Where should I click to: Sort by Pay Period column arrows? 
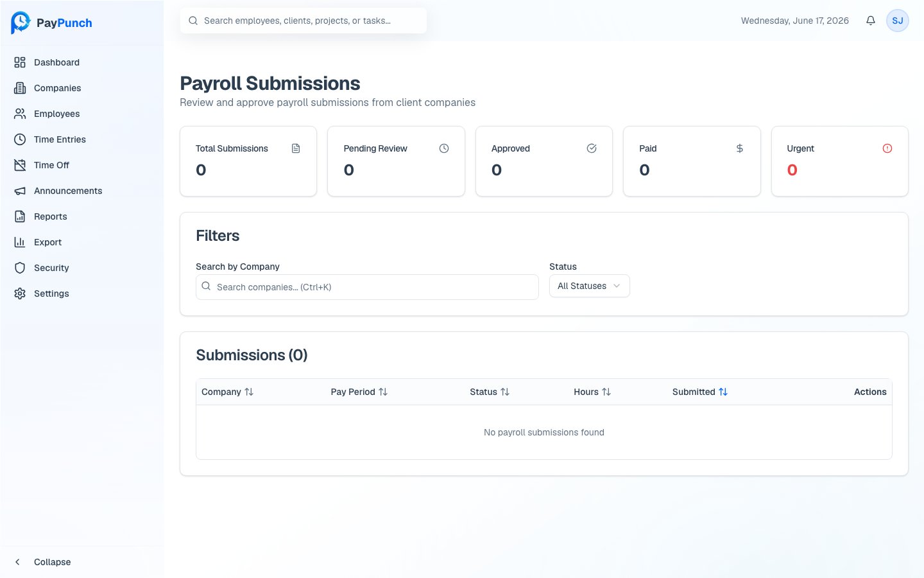[x=383, y=392]
